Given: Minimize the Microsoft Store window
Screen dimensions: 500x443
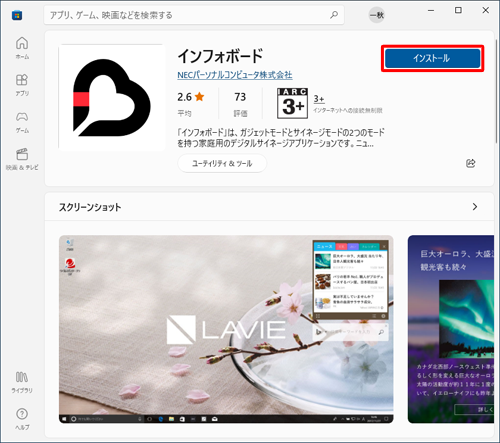Looking at the screenshot, I should [431, 10].
